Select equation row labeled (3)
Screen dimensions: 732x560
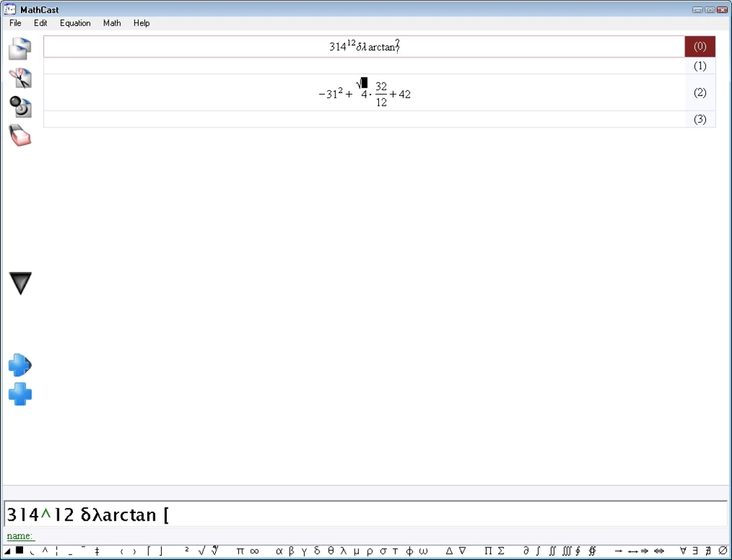700,119
